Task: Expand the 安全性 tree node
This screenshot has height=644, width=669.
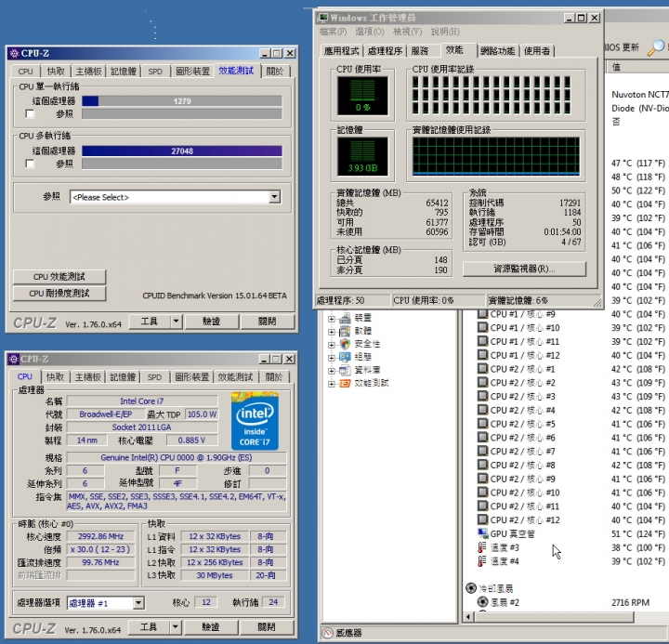Action: [332, 345]
